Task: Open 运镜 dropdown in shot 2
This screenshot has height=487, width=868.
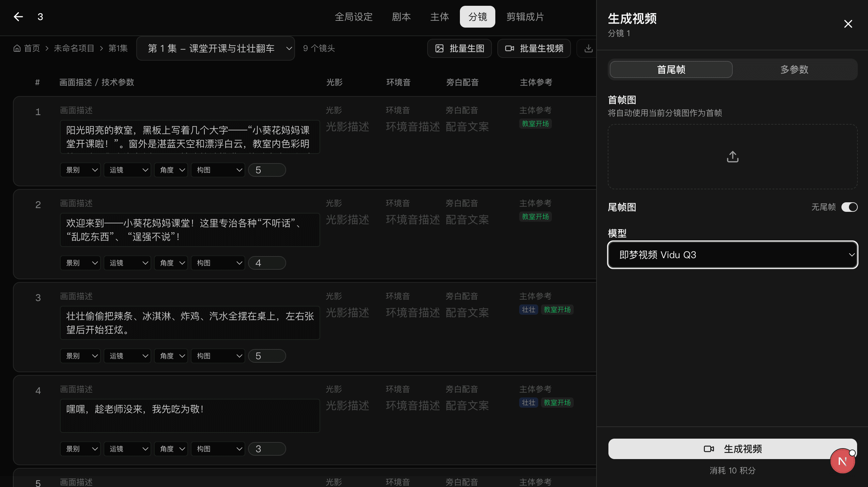Action: tap(127, 263)
